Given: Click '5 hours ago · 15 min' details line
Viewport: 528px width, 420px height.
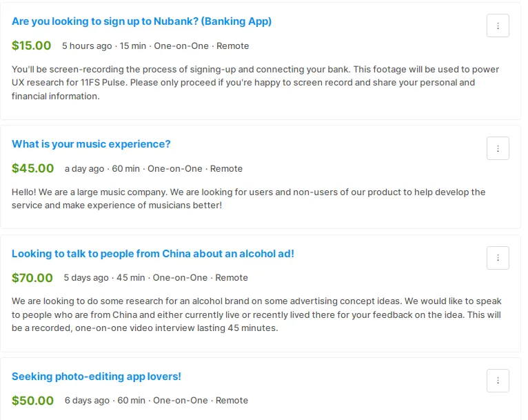Looking at the screenshot, I should [156, 46].
